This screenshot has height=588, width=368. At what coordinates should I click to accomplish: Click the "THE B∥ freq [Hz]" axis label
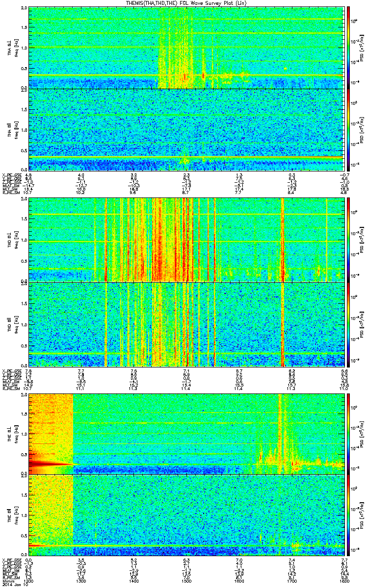12,514
